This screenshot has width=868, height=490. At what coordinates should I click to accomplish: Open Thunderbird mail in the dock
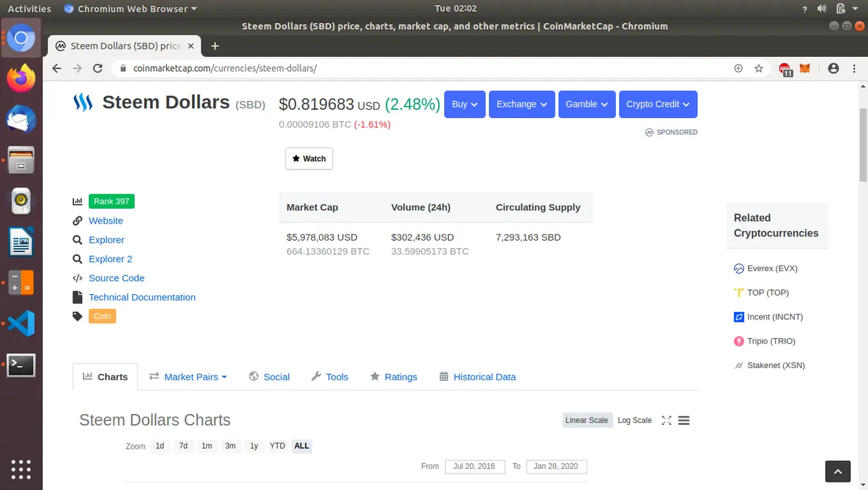tap(21, 120)
